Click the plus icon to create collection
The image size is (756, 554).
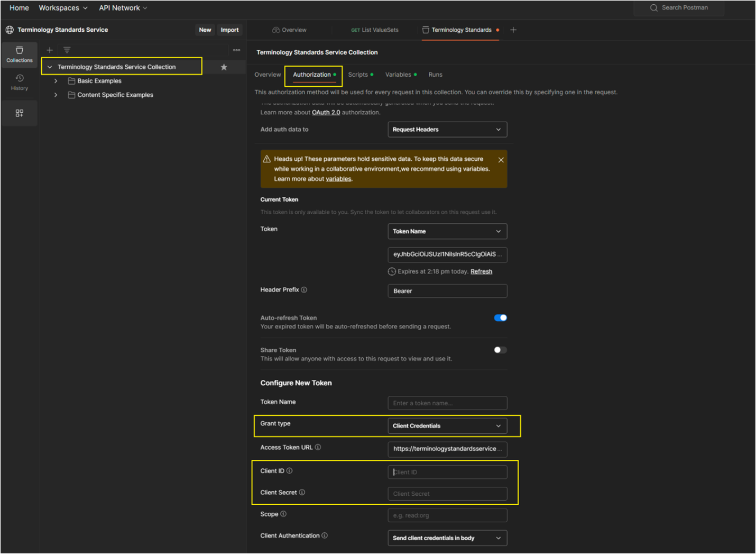coord(50,50)
